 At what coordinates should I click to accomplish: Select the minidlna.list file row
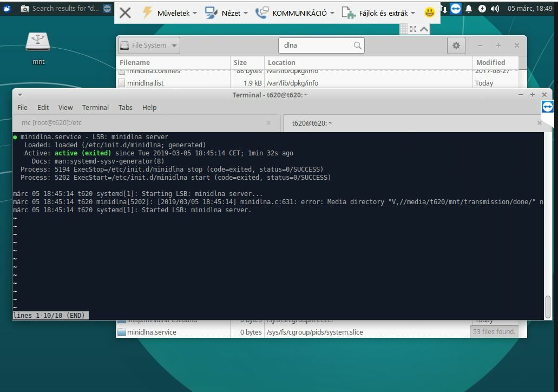[x=318, y=83]
